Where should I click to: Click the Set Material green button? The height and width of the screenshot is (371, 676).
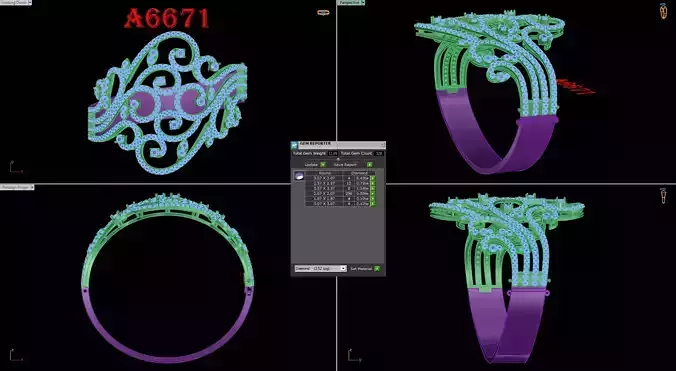[x=377, y=268]
